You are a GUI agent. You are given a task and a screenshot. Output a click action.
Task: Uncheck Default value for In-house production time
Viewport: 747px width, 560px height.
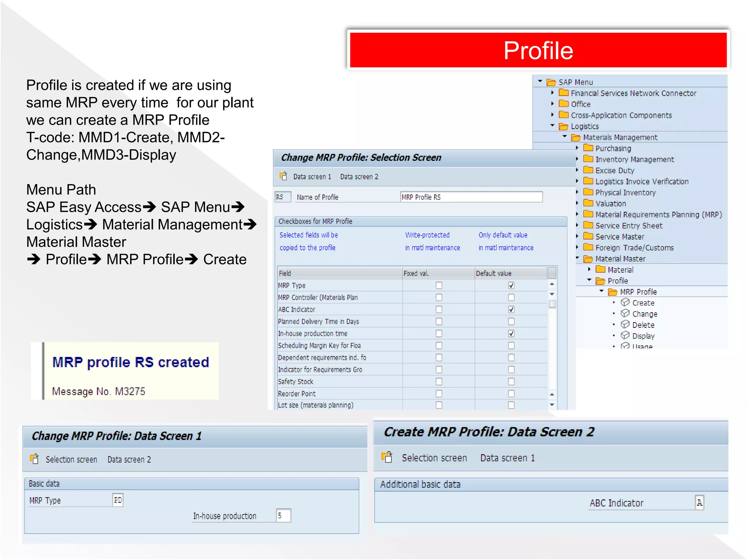pyautogui.click(x=511, y=334)
